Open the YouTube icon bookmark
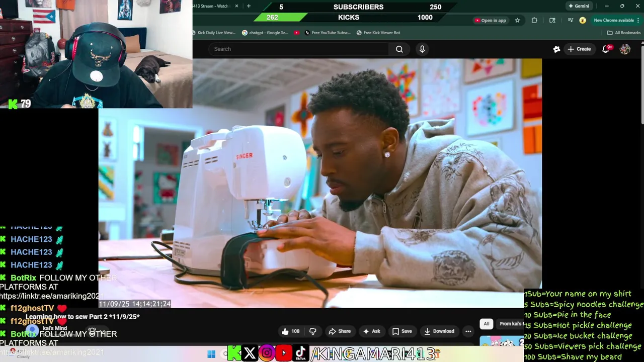The width and height of the screenshot is (644, 362). (x=297, y=33)
